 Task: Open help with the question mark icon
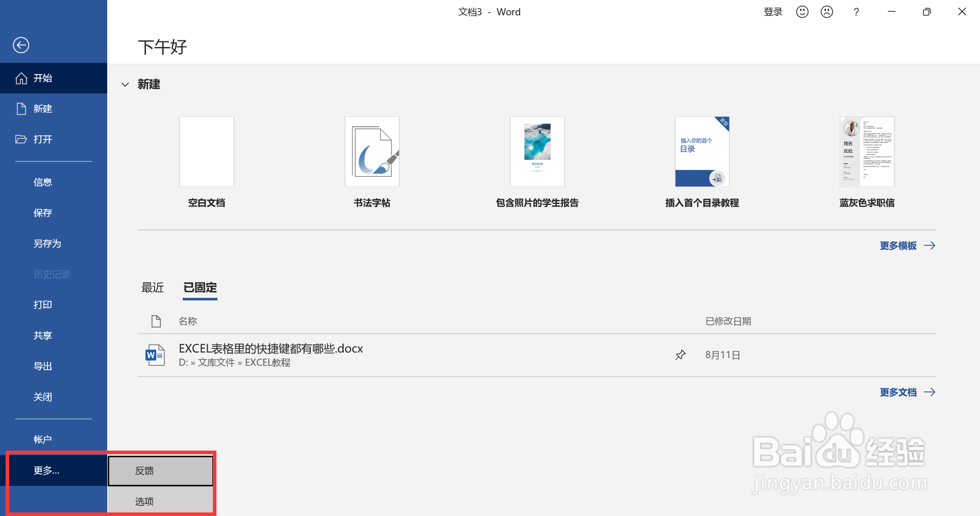coord(856,12)
